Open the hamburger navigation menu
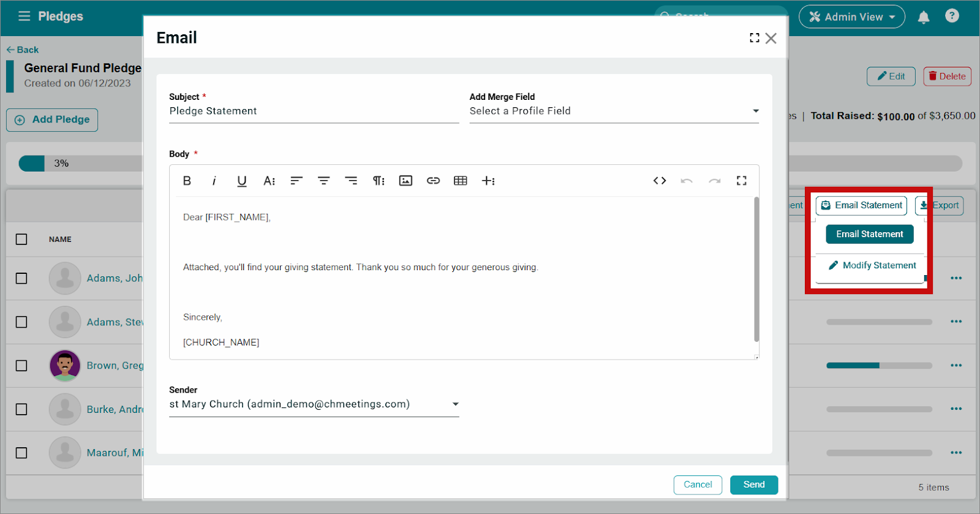Image resolution: width=980 pixels, height=514 pixels. click(24, 17)
